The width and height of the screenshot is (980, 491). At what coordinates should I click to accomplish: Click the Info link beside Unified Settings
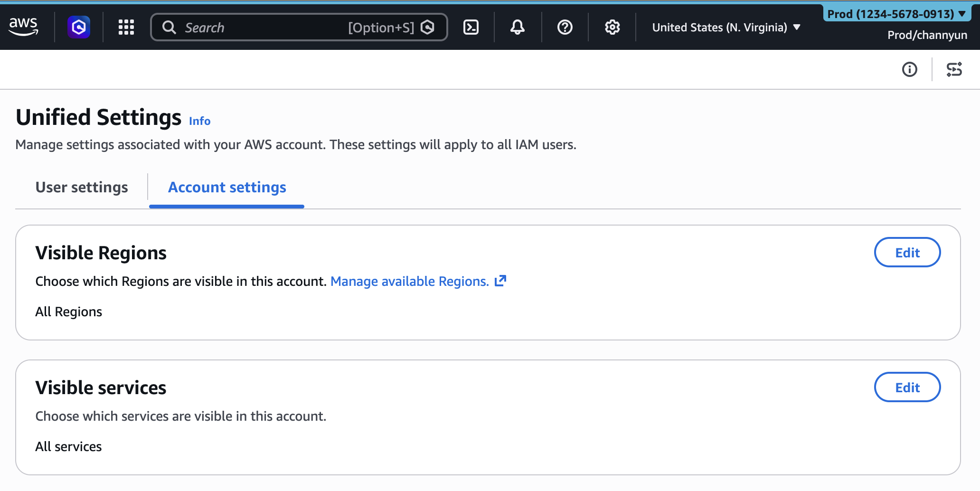199,121
